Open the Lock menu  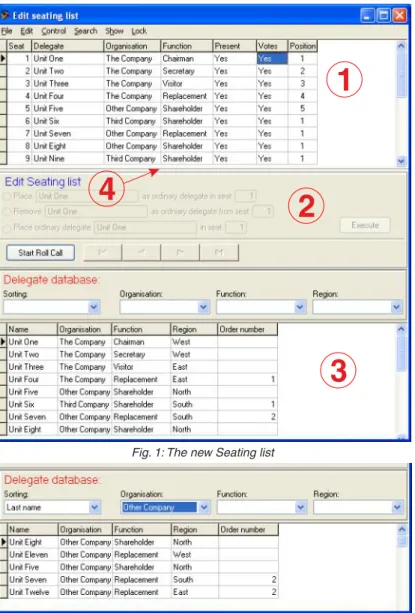tap(139, 31)
